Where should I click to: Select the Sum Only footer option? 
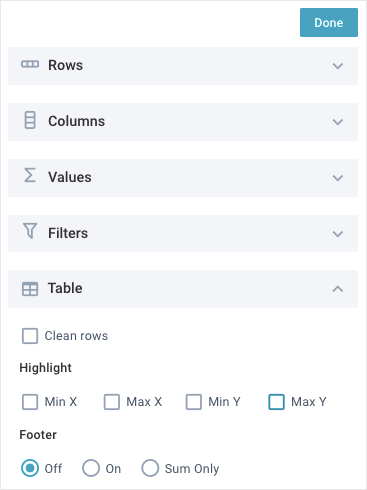click(150, 468)
